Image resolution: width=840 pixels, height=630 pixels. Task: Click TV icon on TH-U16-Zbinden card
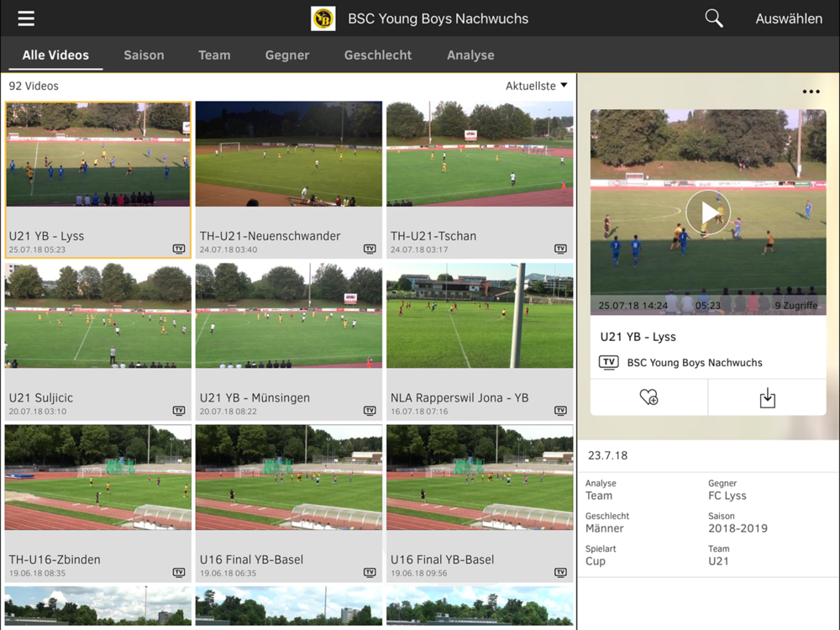(x=179, y=572)
